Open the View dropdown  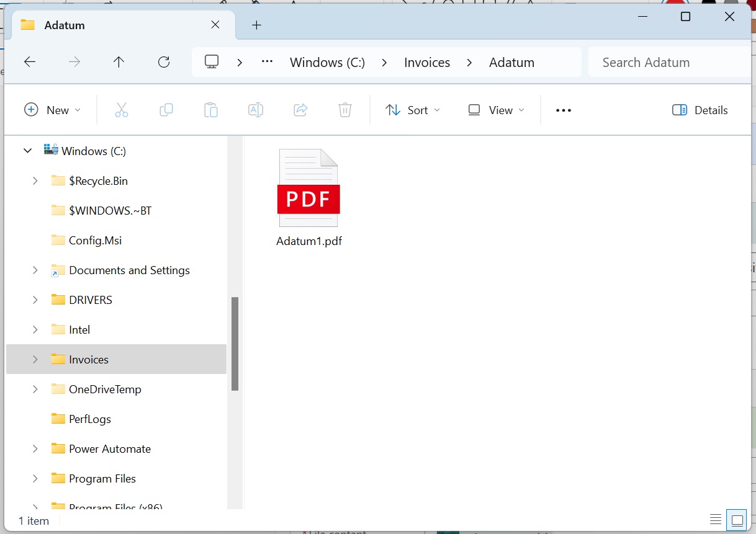(495, 110)
